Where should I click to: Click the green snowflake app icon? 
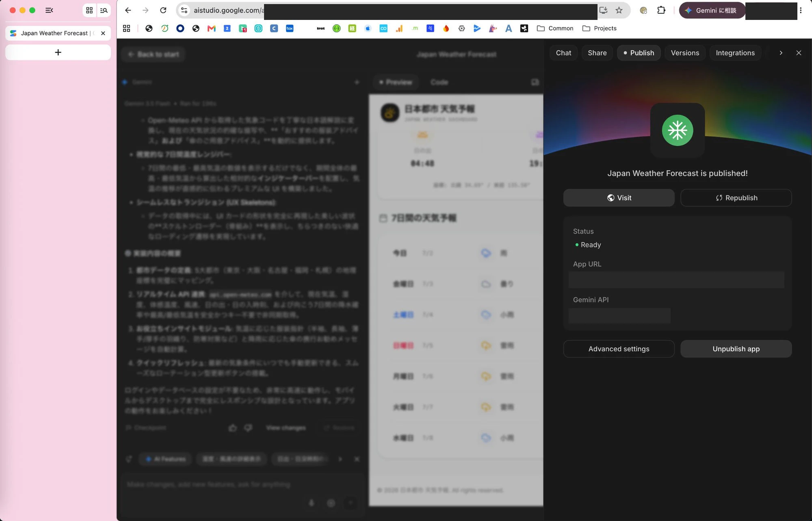[x=677, y=130]
